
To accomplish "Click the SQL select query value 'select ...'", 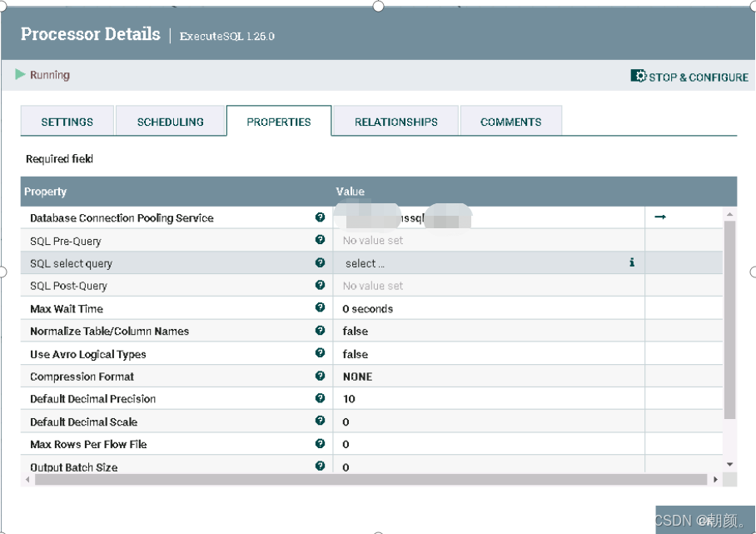I will [x=365, y=263].
